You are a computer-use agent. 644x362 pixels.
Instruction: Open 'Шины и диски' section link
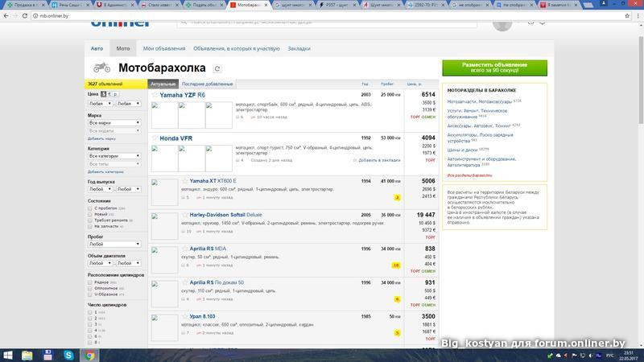462,150
